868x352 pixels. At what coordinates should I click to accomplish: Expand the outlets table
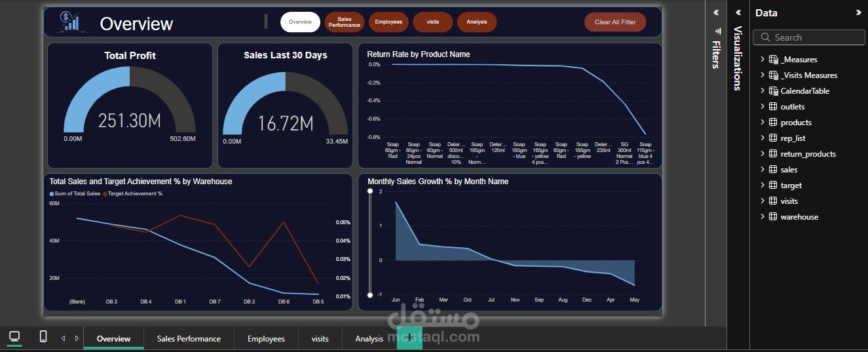[762, 107]
